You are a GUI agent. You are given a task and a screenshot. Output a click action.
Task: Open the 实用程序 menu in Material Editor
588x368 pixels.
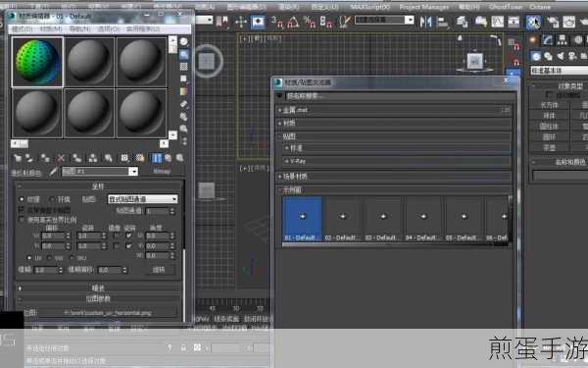click(142, 28)
